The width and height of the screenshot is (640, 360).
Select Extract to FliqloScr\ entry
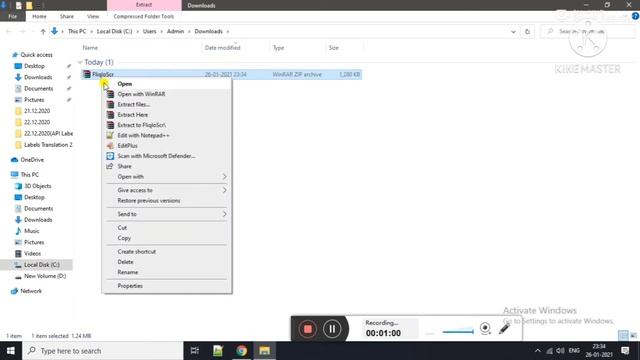(142, 125)
